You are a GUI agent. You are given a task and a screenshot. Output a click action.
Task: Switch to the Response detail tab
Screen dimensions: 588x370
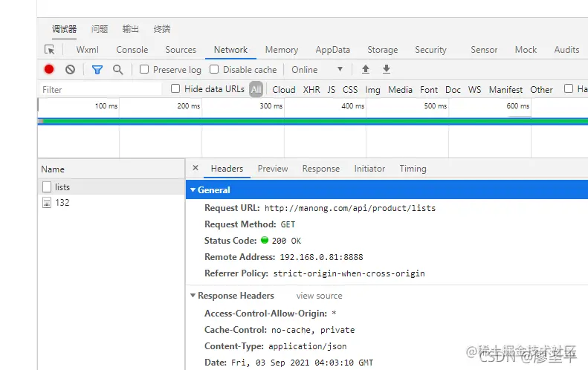[321, 169]
